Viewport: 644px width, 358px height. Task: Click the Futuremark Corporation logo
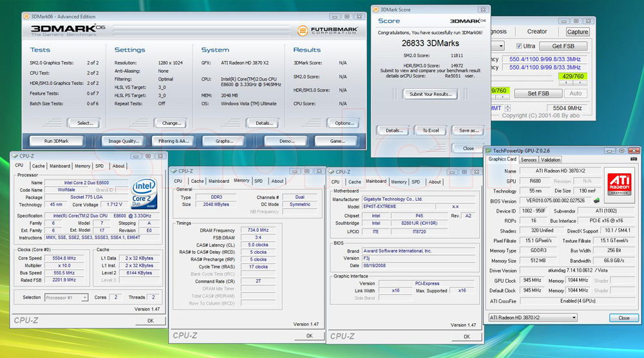(327, 30)
